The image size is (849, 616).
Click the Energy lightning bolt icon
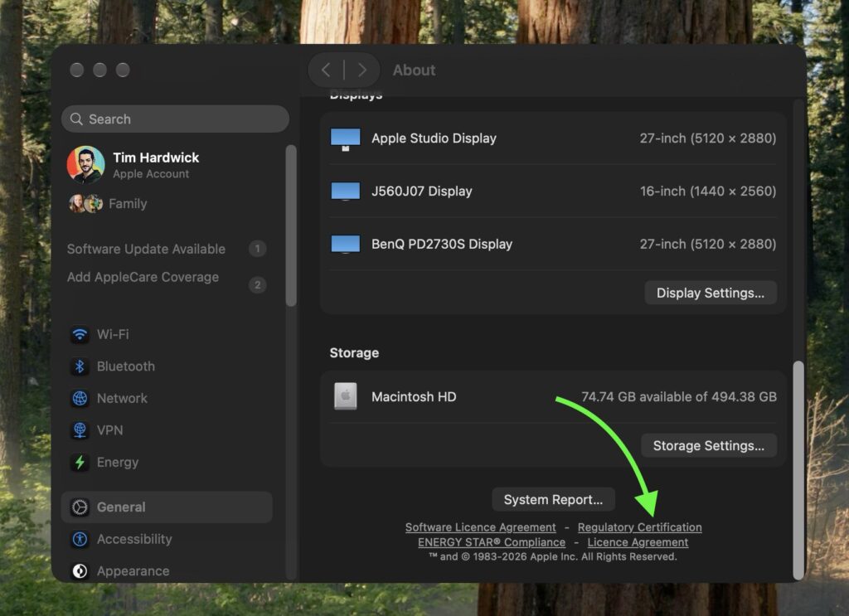click(x=80, y=463)
